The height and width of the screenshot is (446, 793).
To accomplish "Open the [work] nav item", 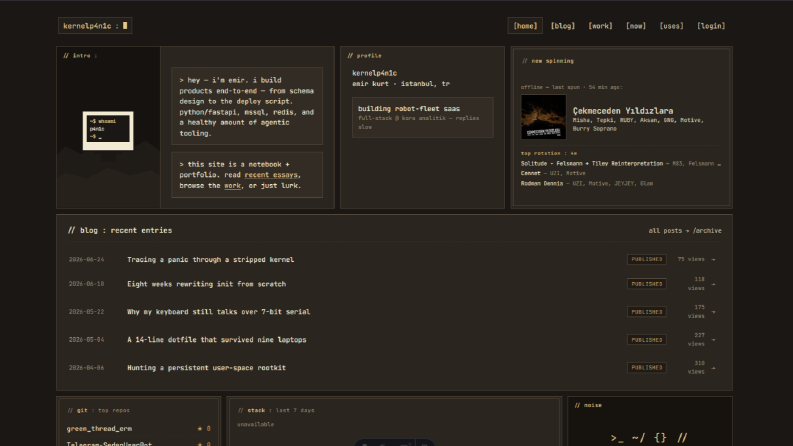I will coord(600,26).
